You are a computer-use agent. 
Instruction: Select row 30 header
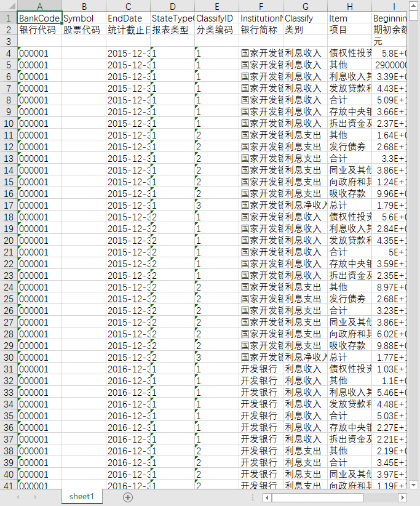click(x=9, y=357)
